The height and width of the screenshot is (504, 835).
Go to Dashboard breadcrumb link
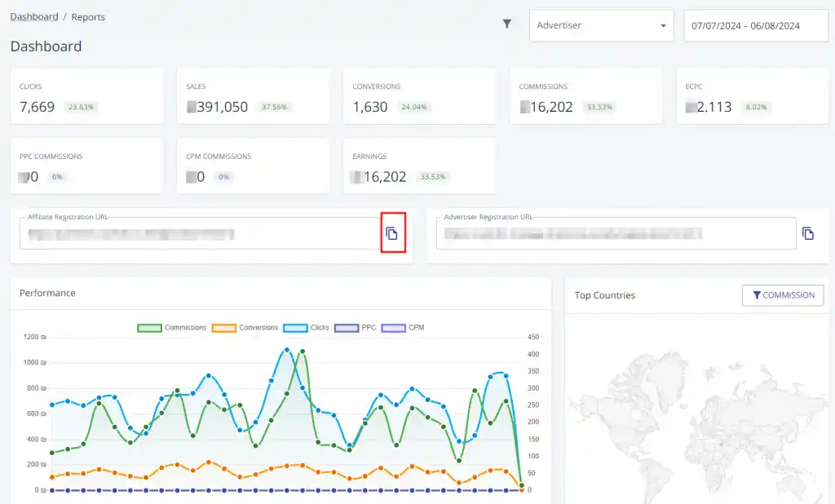[x=34, y=16]
